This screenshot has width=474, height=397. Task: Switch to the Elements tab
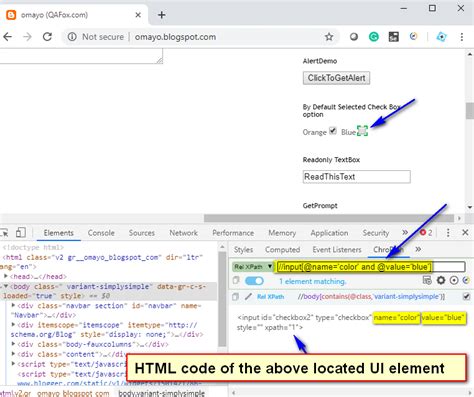pos(58,233)
